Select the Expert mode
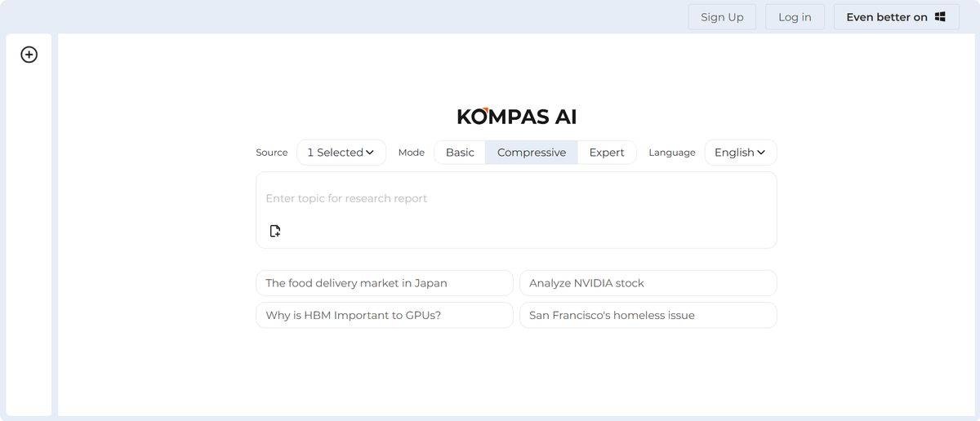This screenshot has height=421, width=980. (x=607, y=153)
